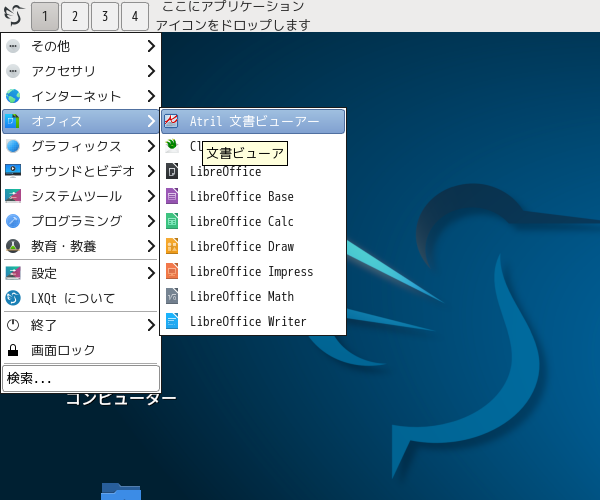Click the その他 category icon
This screenshot has width=600, height=500.
[x=13, y=46]
